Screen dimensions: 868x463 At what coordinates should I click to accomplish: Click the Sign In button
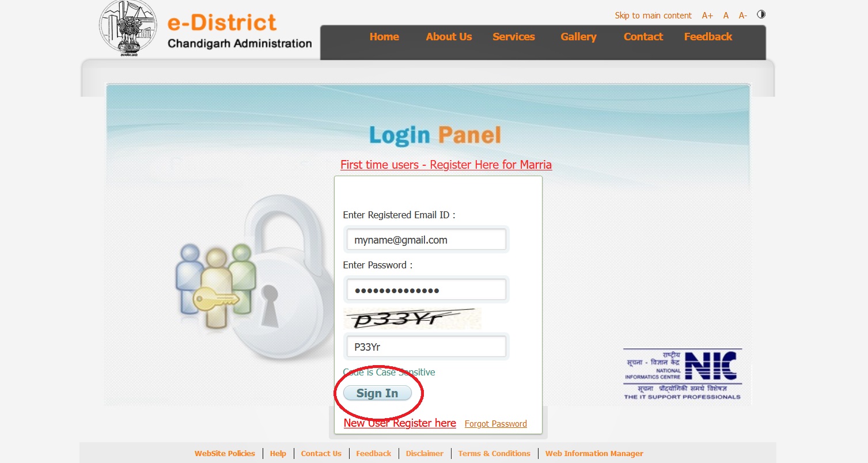(x=377, y=393)
